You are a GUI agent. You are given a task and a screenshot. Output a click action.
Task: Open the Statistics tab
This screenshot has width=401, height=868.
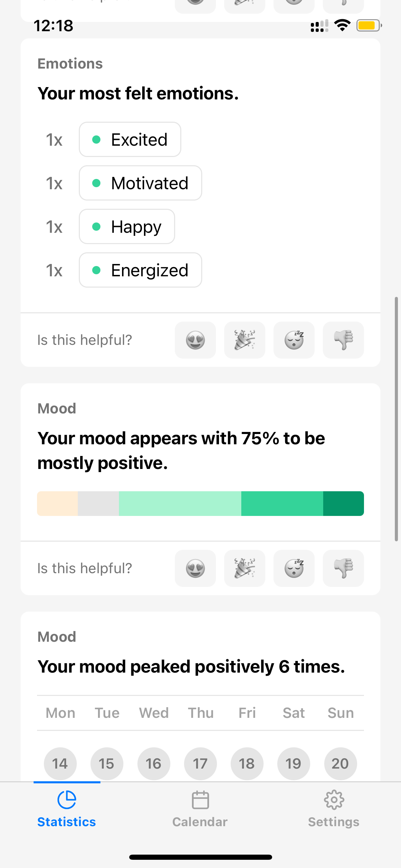(x=67, y=809)
